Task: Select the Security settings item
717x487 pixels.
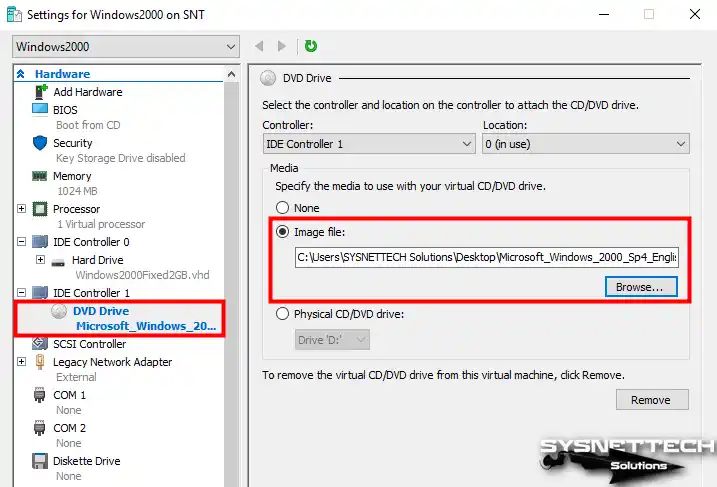Action: pyautogui.click(x=73, y=143)
